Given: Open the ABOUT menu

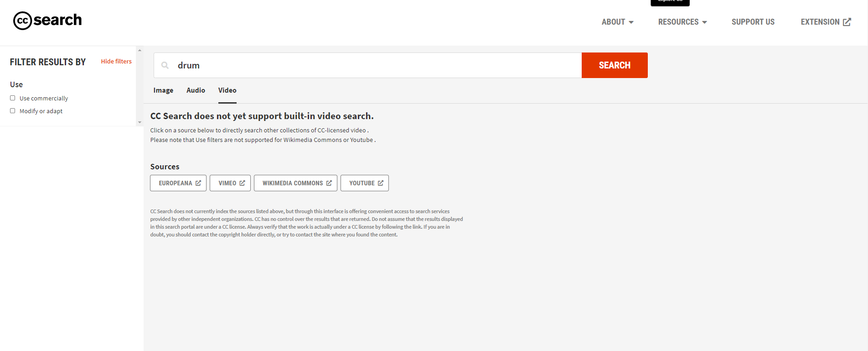Looking at the screenshot, I should click(618, 22).
